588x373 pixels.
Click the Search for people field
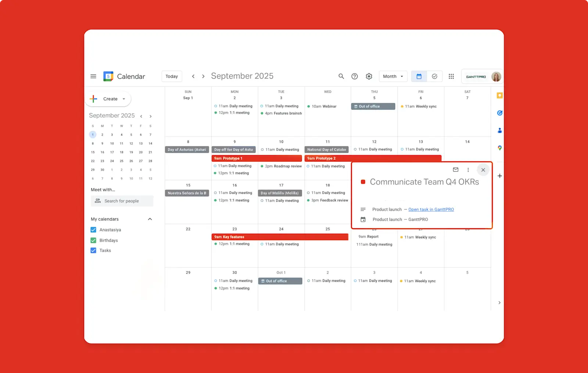[122, 201]
